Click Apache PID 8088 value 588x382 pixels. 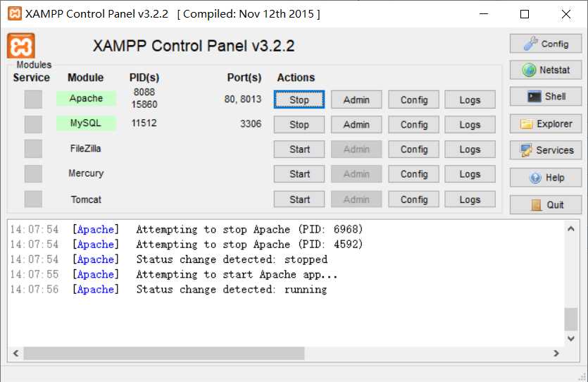tap(144, 92)
